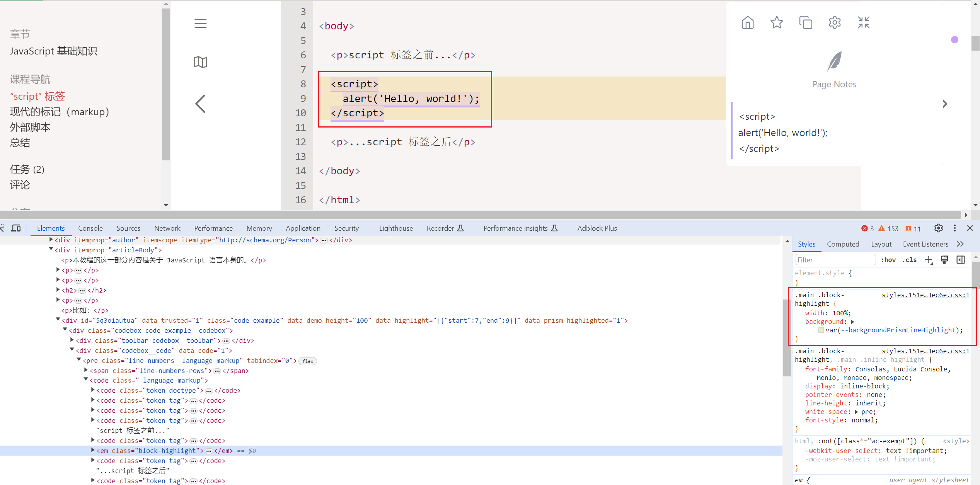
Task: Switch to the Sources tab
Action: [x=128, y=228]
